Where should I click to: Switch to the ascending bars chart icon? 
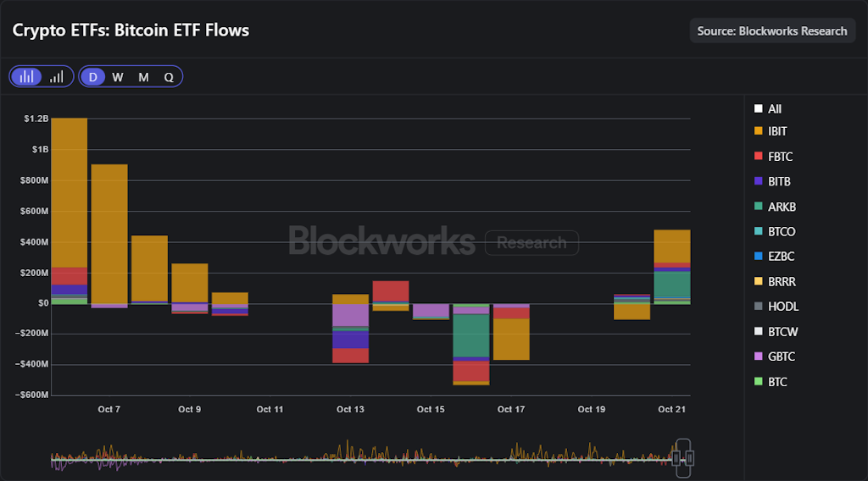[57, 77]
